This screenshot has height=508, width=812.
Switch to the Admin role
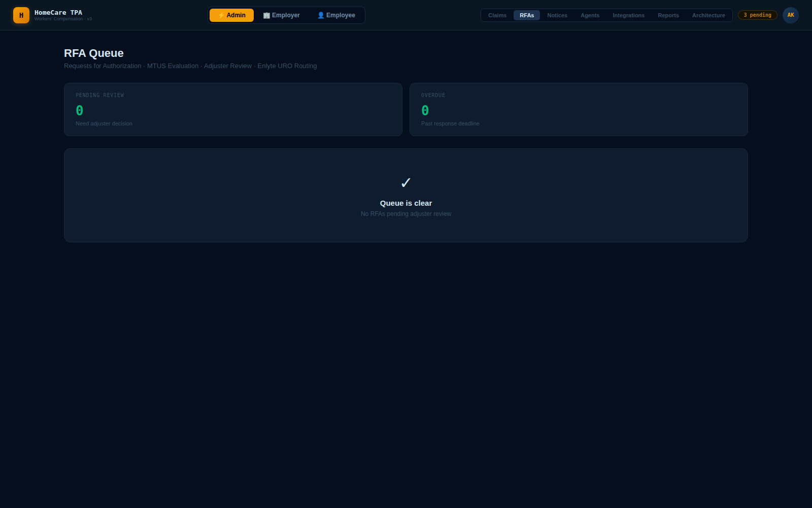tap(231, 15)
